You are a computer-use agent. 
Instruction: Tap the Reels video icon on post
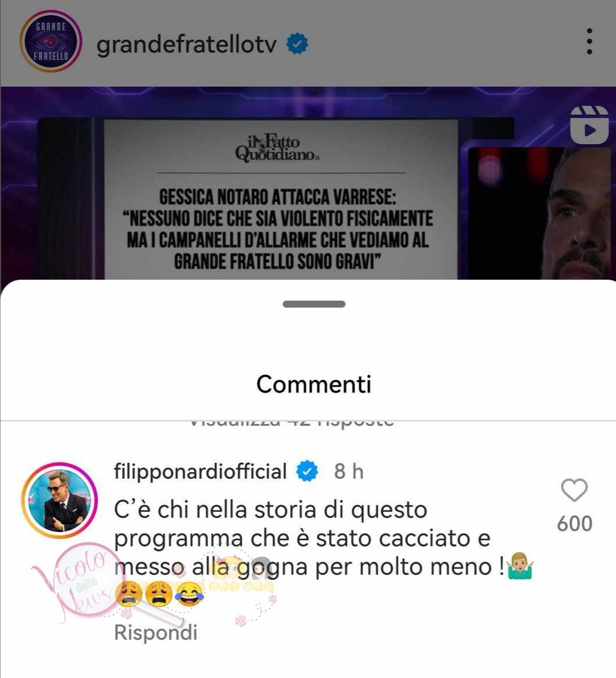click(589, 124)
